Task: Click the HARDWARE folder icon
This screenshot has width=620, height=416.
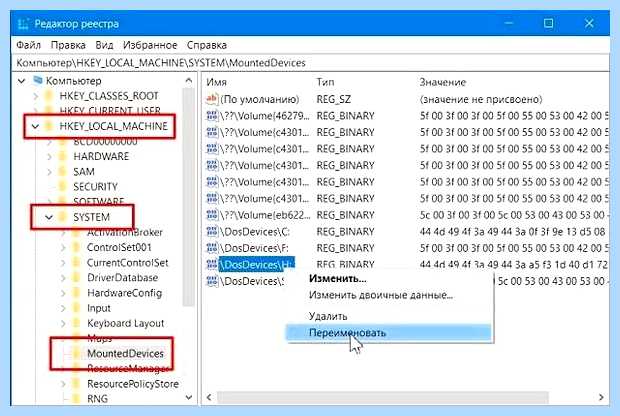Action: coord(63,157)
